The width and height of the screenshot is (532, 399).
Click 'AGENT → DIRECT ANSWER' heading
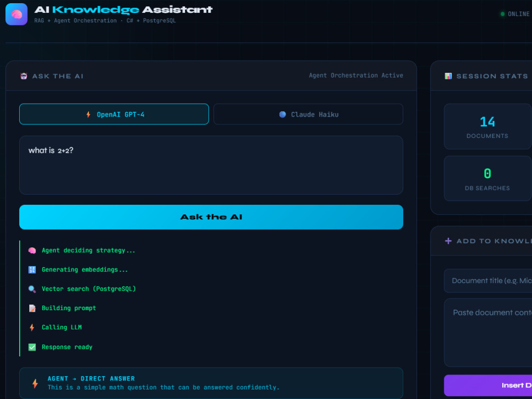[x=92, y=379]
